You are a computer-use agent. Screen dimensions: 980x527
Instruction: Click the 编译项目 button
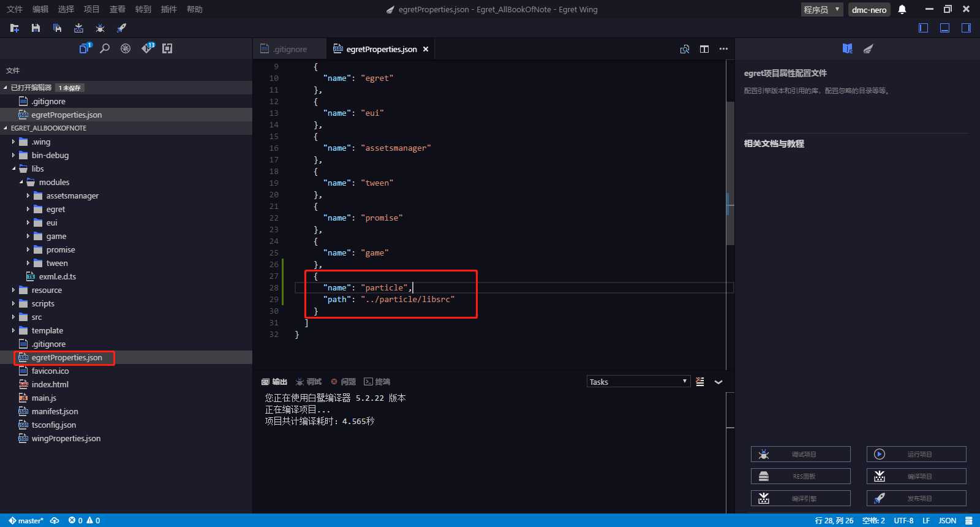[x=916, y=476]
